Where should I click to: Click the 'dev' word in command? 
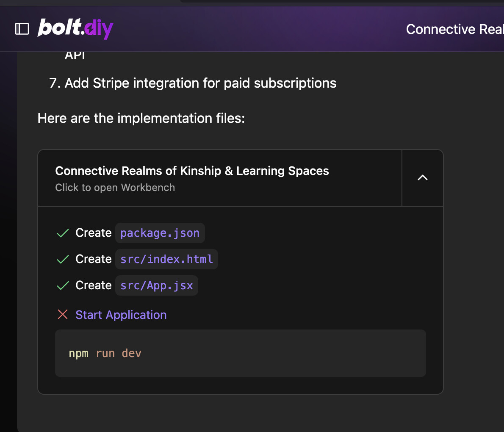(x=131, y=353)
